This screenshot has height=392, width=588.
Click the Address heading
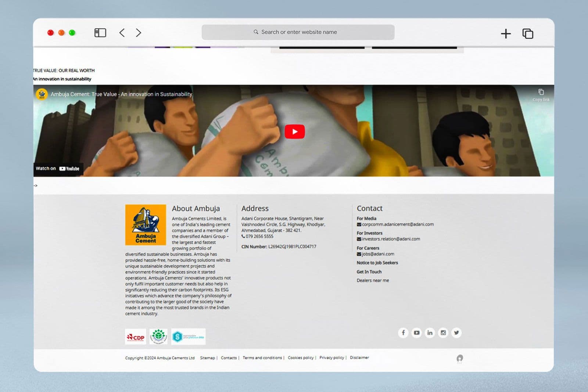point(255,208)
